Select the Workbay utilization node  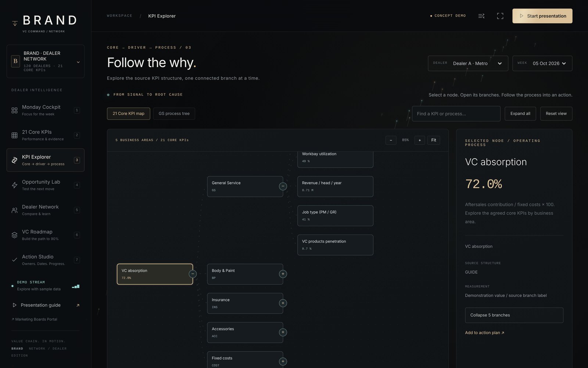pos(335,159)
